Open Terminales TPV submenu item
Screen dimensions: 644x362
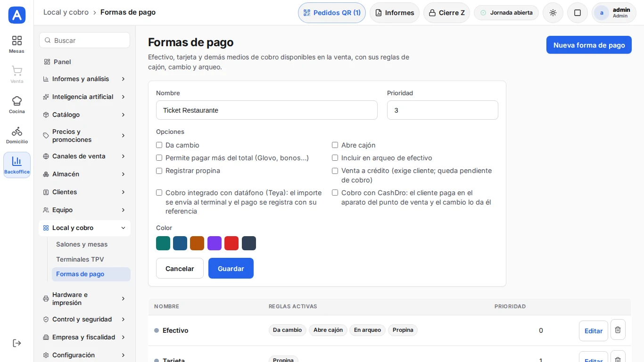[x=91, y=259]
